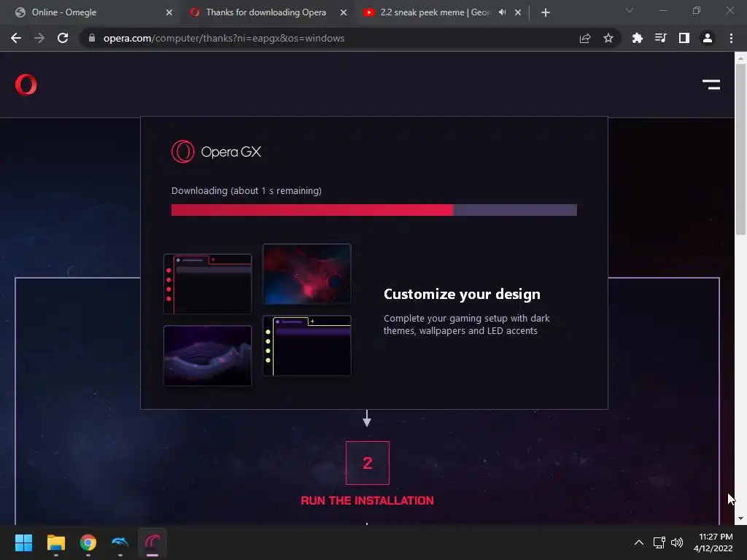Click the Opera GX logo
Image resolution: width=747 pixels, height=560 pixels.
pos(216,152)
